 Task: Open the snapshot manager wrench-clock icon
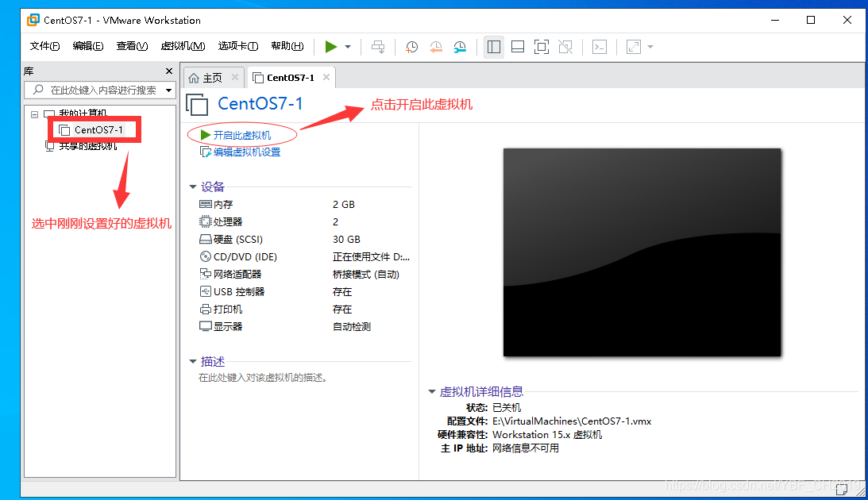point(460,47)
